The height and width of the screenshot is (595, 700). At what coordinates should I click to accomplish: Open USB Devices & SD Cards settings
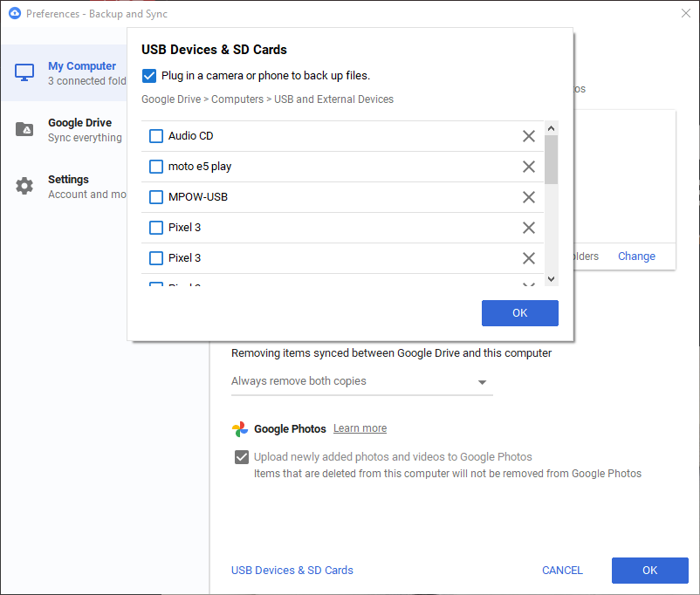tap(292, 570)
